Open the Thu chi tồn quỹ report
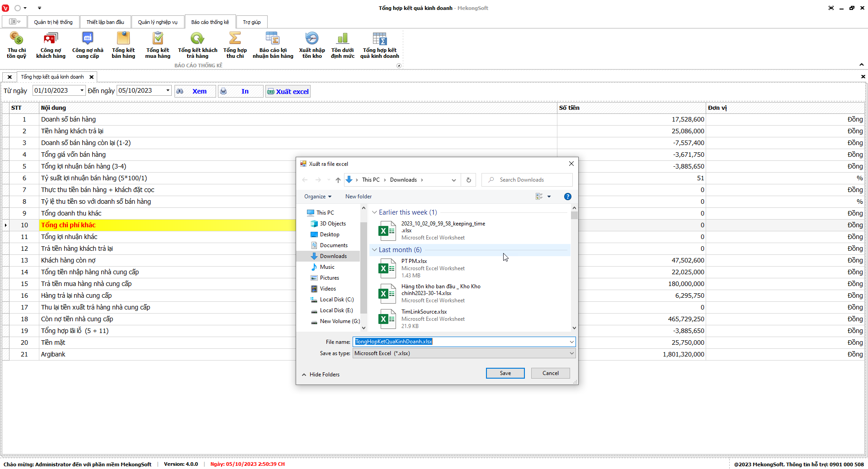This screenshot has width=868, height=469. click(16, 45)
